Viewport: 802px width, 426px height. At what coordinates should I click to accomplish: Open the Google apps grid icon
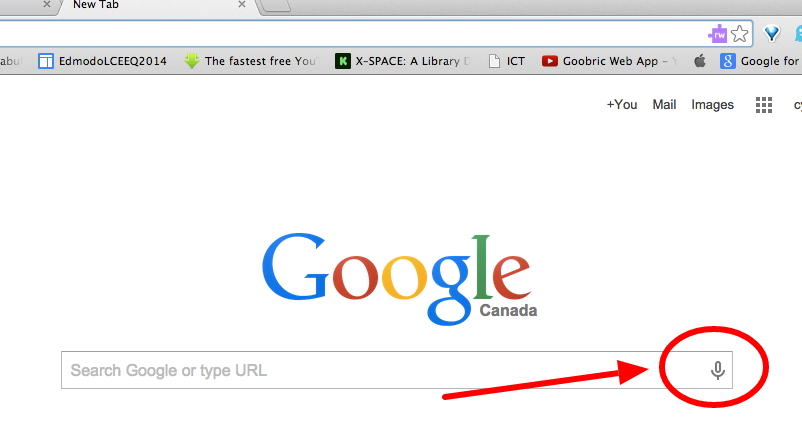(x=764, y=105)
